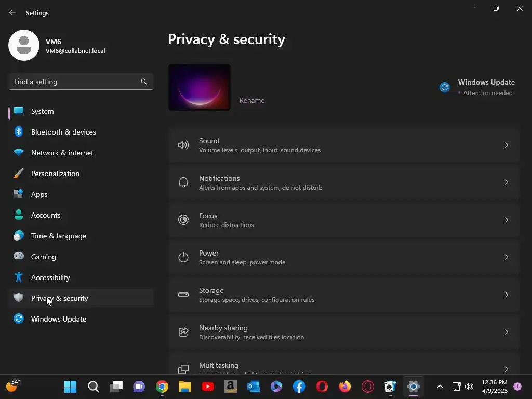
Task: Select Privacy & security in sidebar
Action: point(81,298)
